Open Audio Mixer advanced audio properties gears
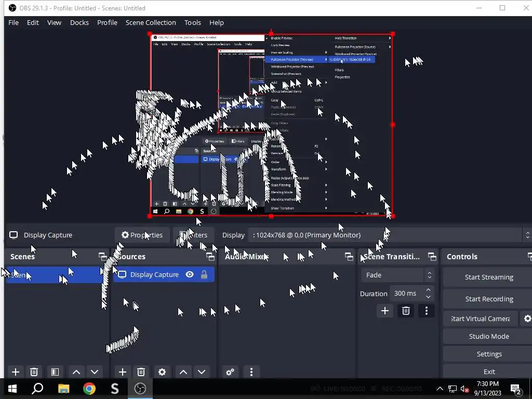This screenshot has width=532, height=399. [230, 372]
